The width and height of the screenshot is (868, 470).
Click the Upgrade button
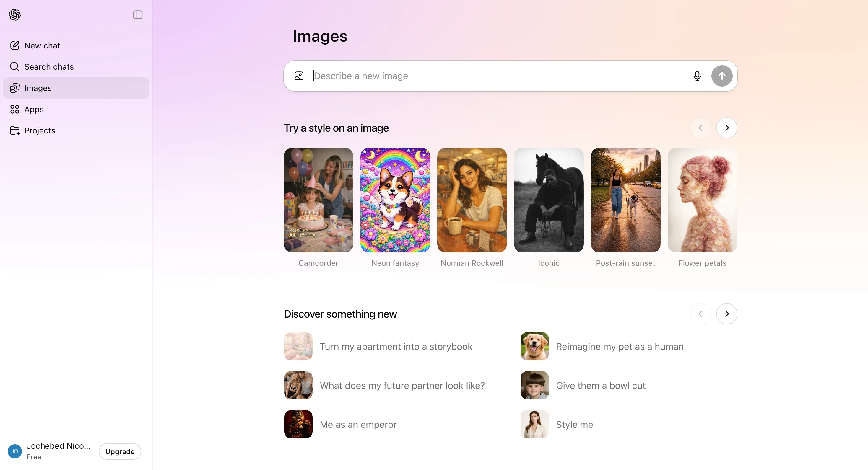[x=120, y=451]
